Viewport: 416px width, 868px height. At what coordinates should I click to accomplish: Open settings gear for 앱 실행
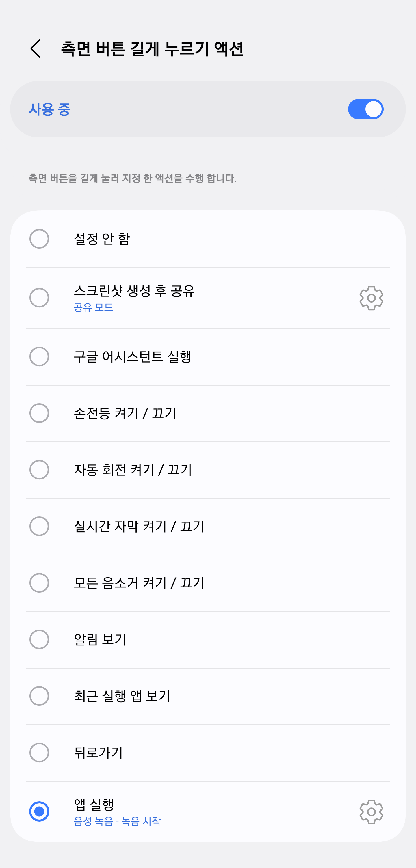pos(371,811)
